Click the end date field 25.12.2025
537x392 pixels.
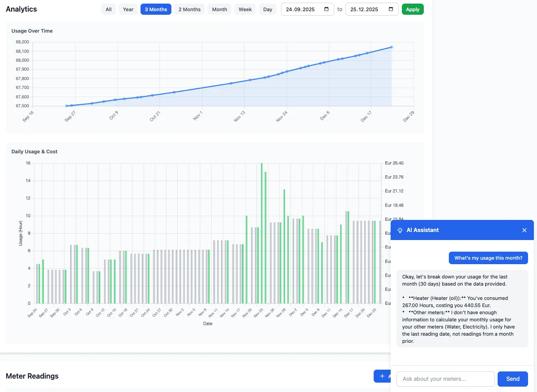(x=372, y=9)
